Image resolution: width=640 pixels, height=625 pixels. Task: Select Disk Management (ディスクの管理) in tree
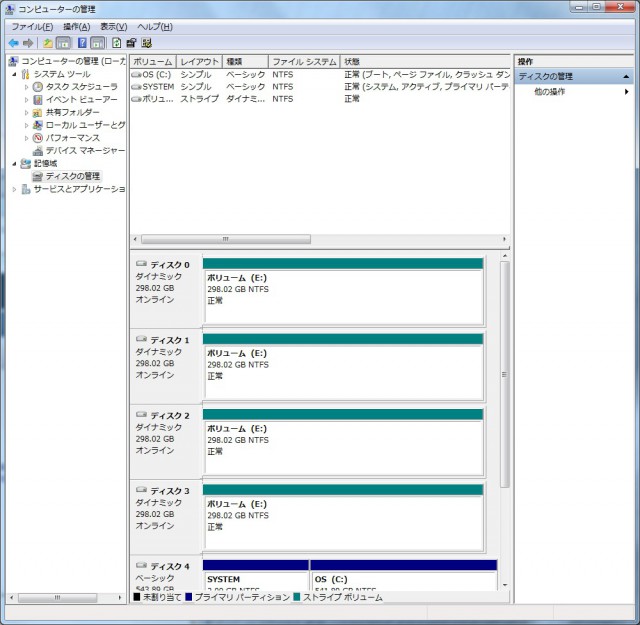pyautogui.click(x=72, y=176)
